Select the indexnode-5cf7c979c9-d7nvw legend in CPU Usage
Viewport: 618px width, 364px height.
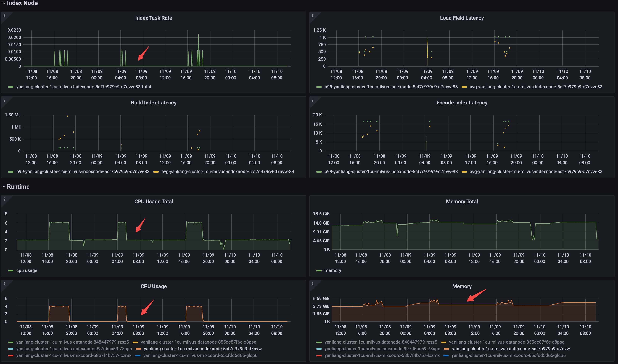[x=203, y=349]
